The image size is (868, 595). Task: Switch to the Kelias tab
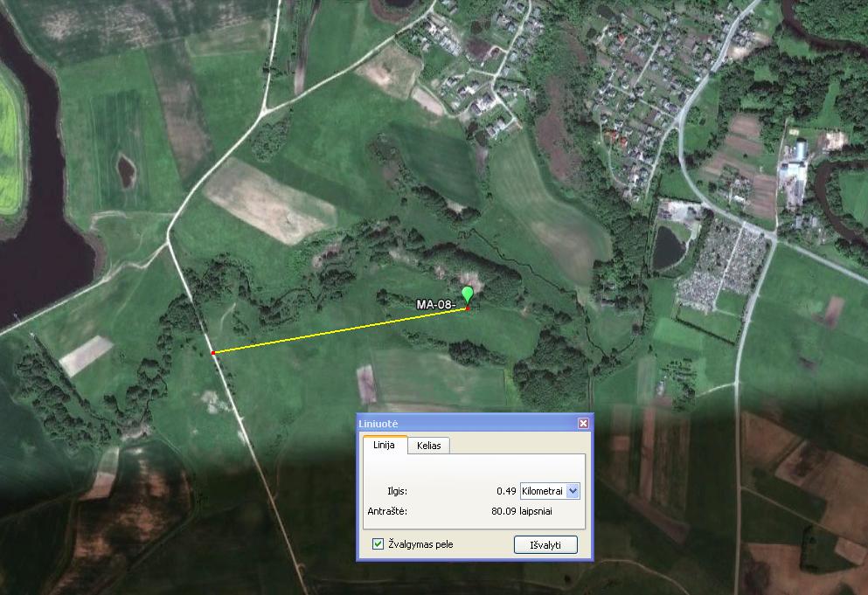pos(429,446)
